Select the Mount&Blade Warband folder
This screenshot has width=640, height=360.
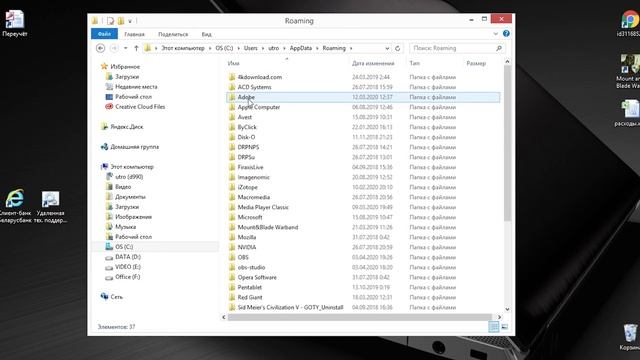click(268, 227)
